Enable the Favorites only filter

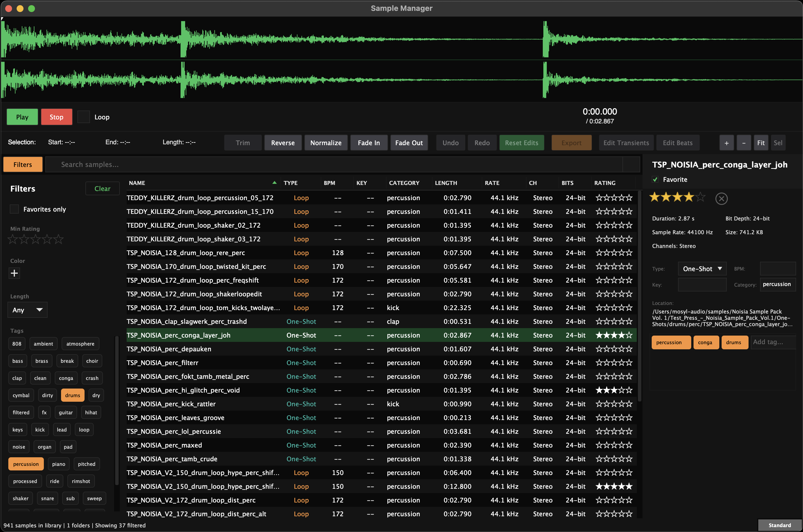click(14, 209)
